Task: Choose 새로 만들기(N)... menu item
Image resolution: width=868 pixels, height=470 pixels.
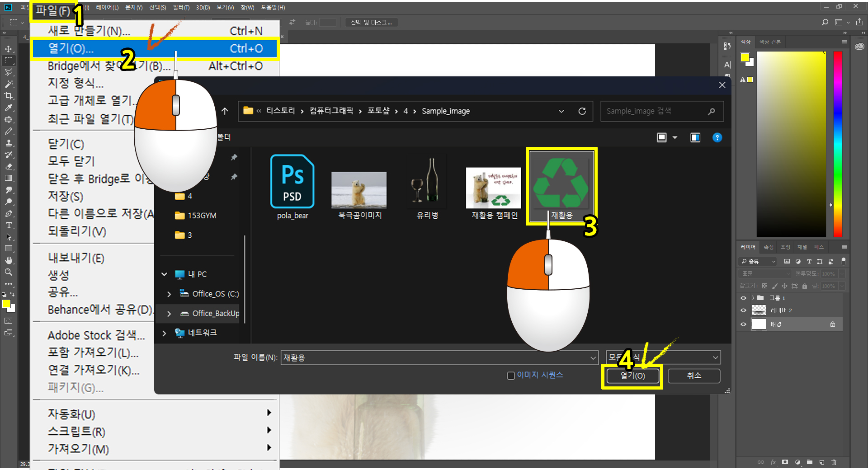Action: [154, 31]
